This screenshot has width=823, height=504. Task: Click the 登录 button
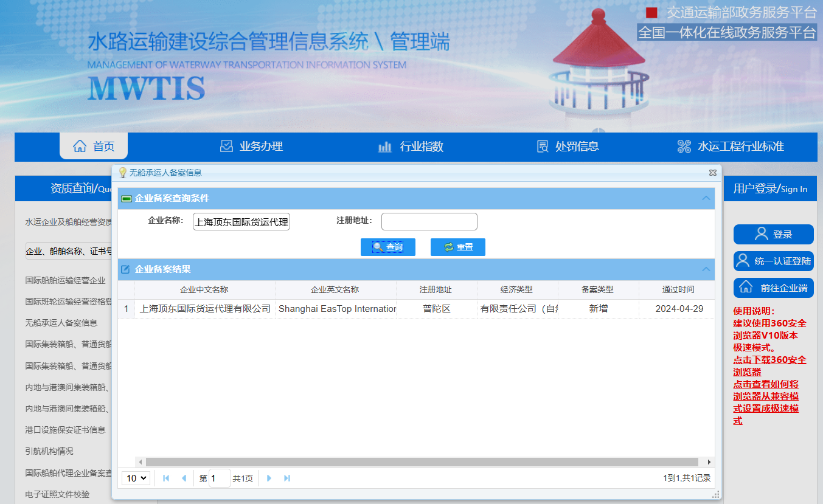(774, 234)
